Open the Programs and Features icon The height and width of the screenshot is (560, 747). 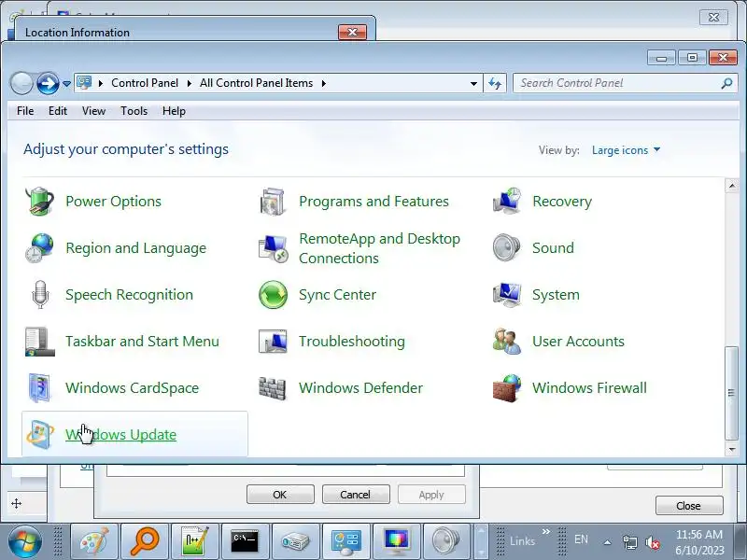pyautogui.click(x=273, y=202)
